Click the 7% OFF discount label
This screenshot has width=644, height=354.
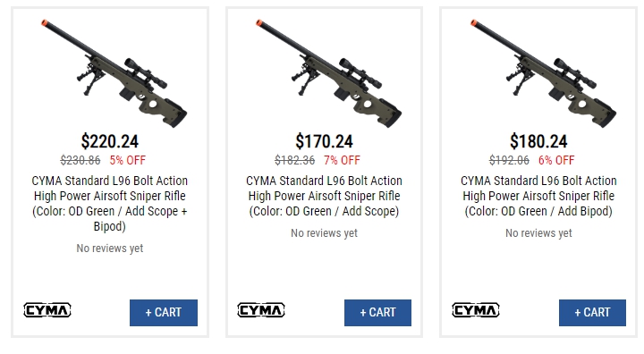342,160
